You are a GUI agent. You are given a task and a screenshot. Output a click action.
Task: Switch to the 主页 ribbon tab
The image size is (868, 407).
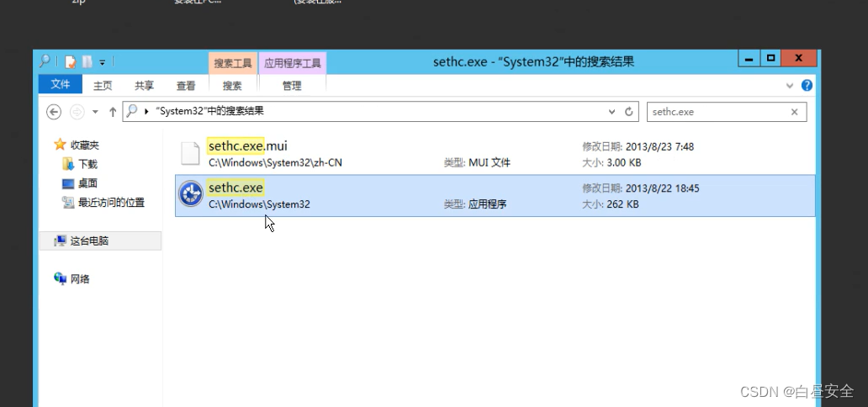pos(103,85)
